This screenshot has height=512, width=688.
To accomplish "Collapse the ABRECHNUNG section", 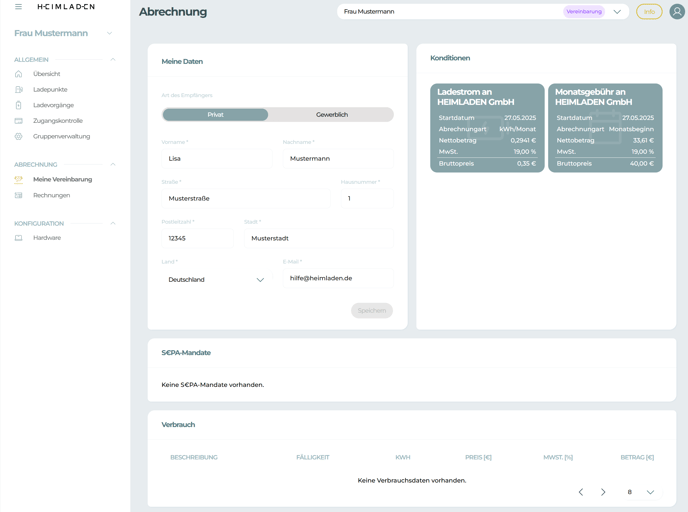I will point(113,165).
